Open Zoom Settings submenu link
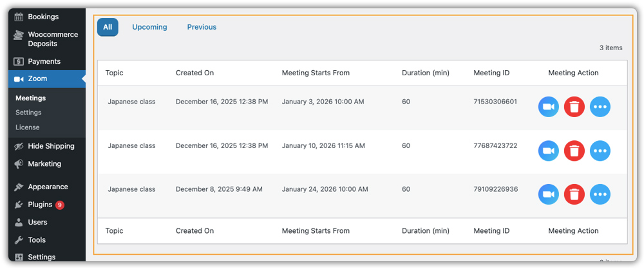Viewport: 644px width, 269px height. coord(28,113)
